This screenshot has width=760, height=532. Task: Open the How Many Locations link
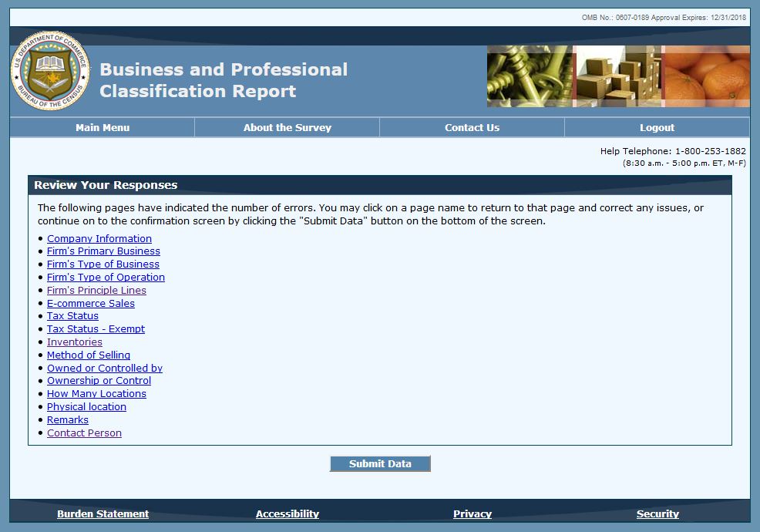(96, 394)
